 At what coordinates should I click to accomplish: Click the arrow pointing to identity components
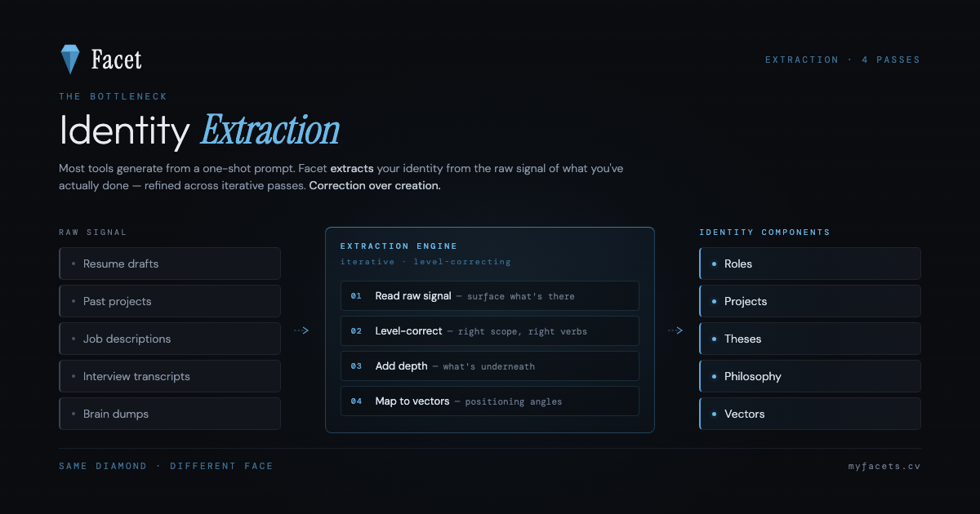tap(675, 330)
